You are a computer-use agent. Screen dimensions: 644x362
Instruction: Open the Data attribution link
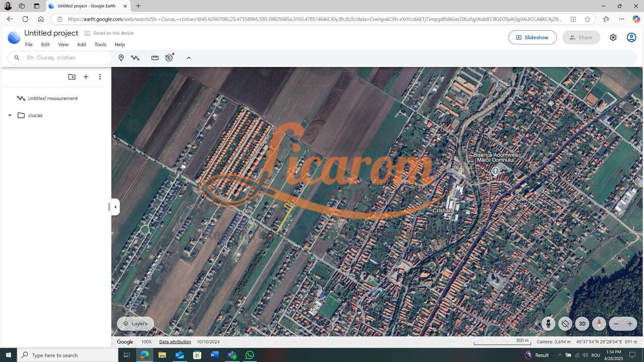pyautogui.click(x=175, y=342)
